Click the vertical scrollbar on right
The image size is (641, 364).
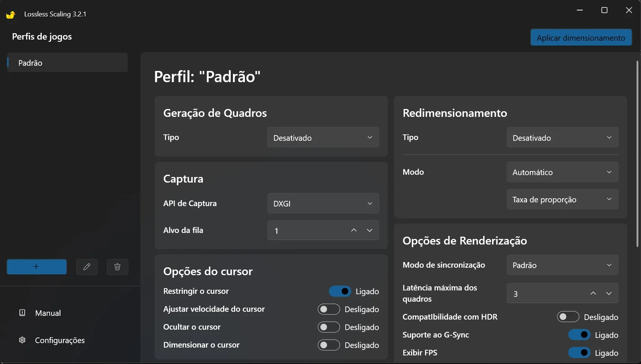(637, 154)
